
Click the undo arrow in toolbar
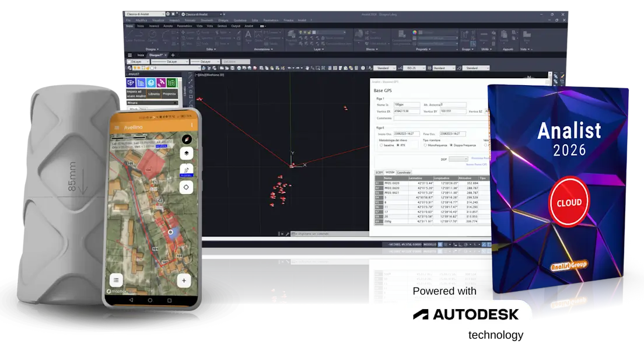(289, 68)
